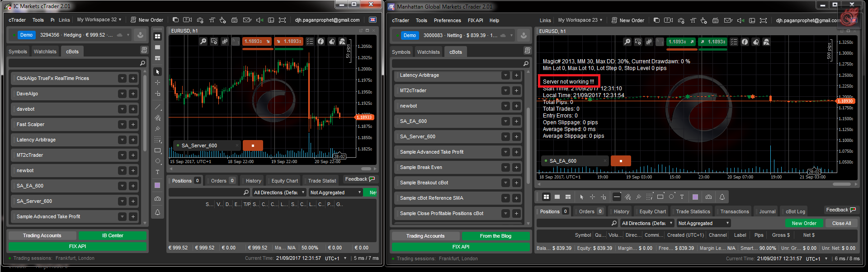
Task: Open My Workspace 32 dropdown in IC Markets
Action: click(99, 19)
